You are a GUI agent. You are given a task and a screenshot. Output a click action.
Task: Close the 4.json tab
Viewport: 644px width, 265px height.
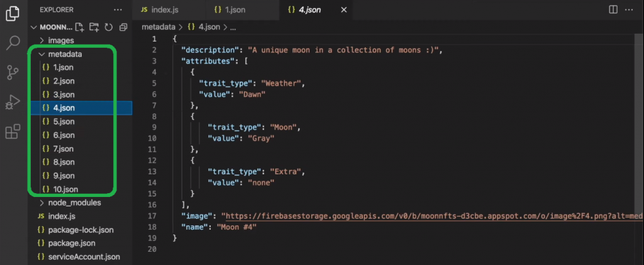[x=344, y=9]
